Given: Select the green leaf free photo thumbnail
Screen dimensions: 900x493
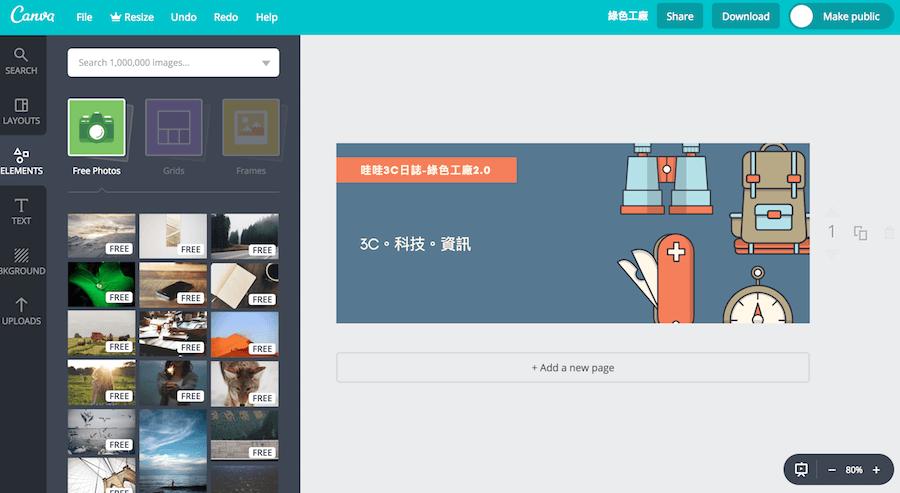Looking at the screenshot, I should tap(101, 284).
